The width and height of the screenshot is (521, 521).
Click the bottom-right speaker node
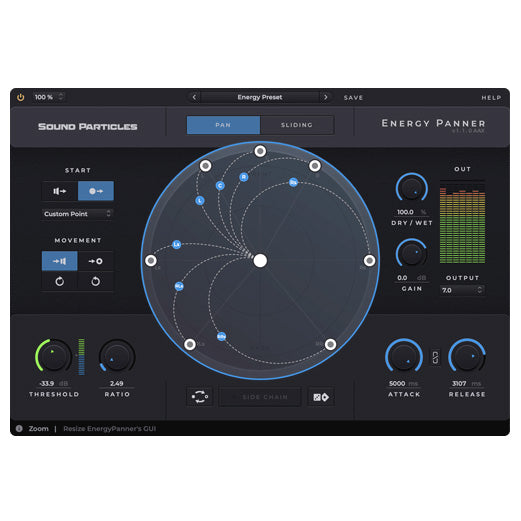[x=330, y=344]
